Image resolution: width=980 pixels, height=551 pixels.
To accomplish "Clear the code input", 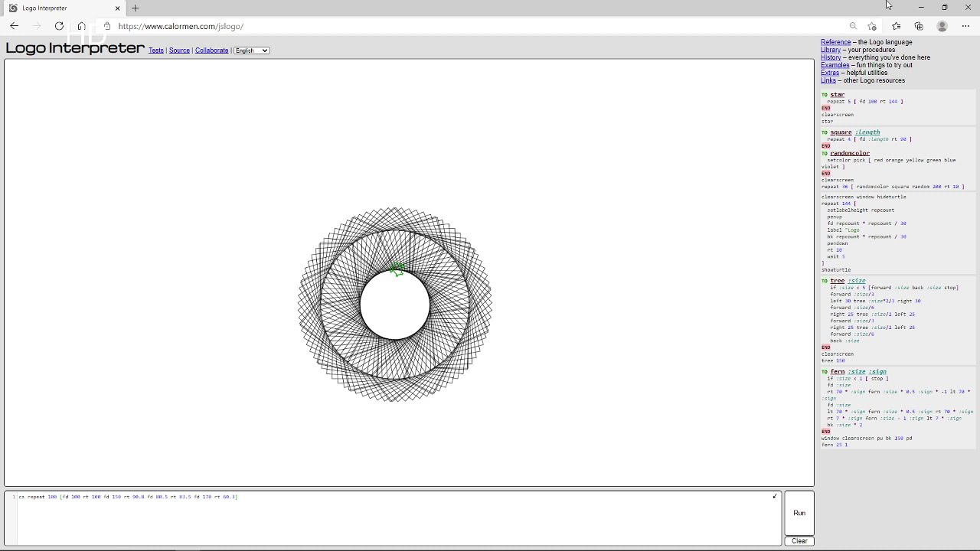I will click(x=799, y=541).
